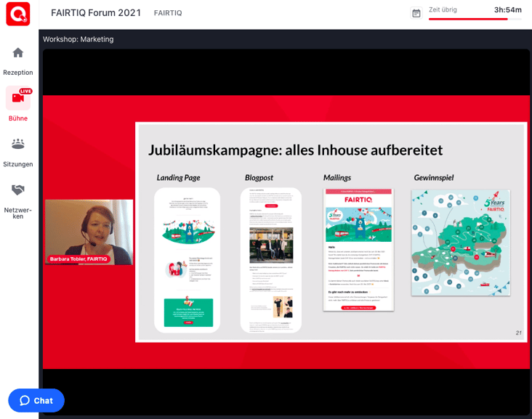Click the Zeit übrig label
This screenshot has height=419, width=532.
(x=443, y=10)
